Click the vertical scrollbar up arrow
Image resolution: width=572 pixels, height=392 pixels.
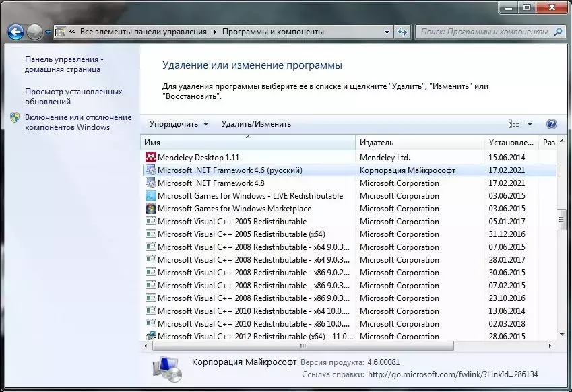point(561,141)
